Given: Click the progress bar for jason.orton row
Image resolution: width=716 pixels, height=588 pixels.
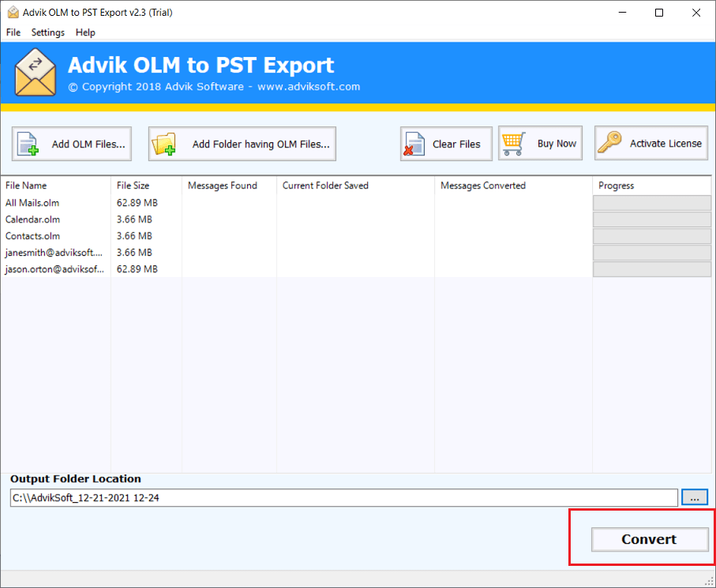Looking at the screenshot, I should pyautogui.click(x=651, y=269).
